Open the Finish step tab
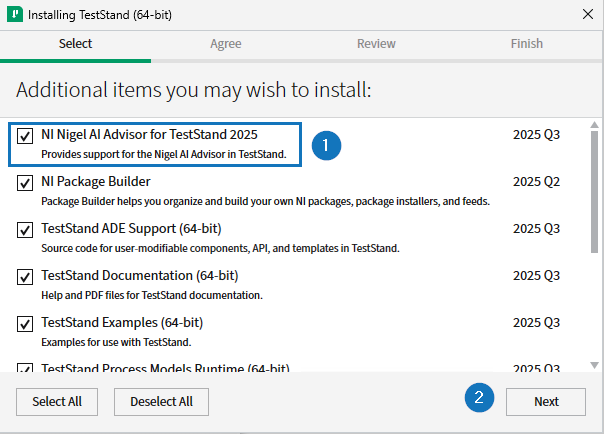Image resolution: width=604 pixels, height=434 pixels. coord(527,44)
